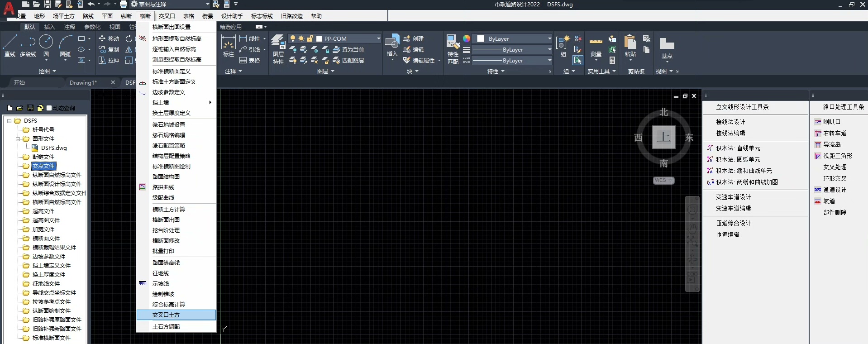Click the new file icon in project panel
This screenshot has width=868, height=344.
tap(10, 108)
